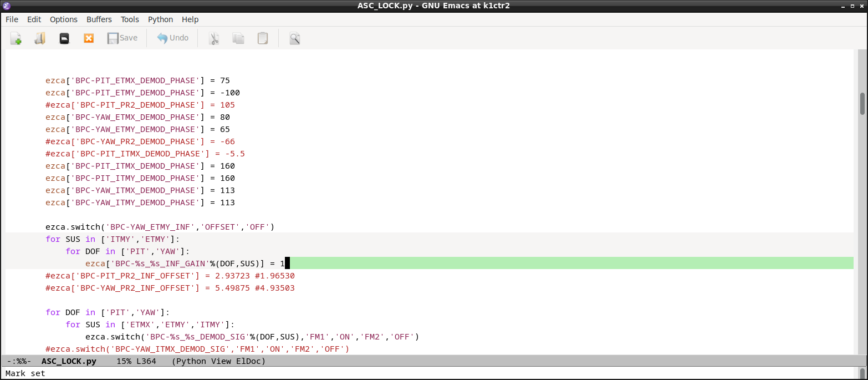Search with the magnifier toolbar icon

click(295, 38)
